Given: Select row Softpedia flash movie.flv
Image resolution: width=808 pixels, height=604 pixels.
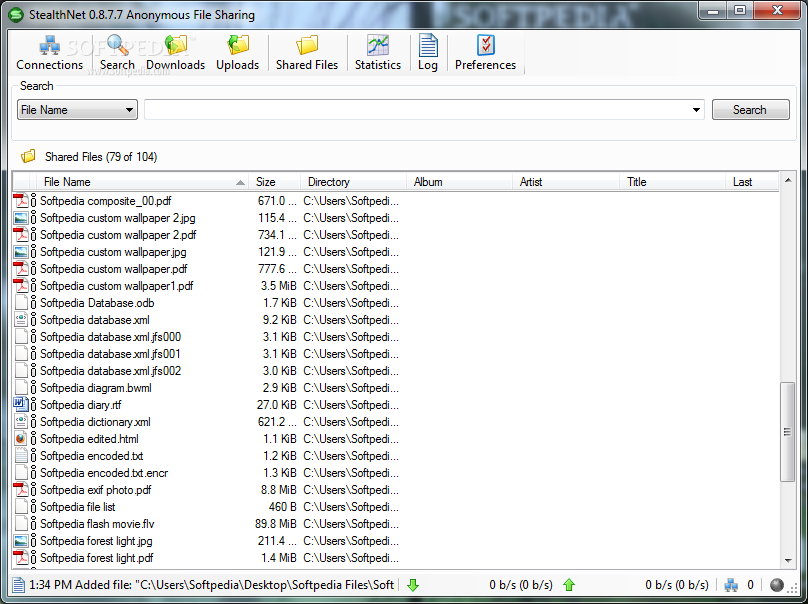Looking at the screenshot, I should click(x=395, y=524).
